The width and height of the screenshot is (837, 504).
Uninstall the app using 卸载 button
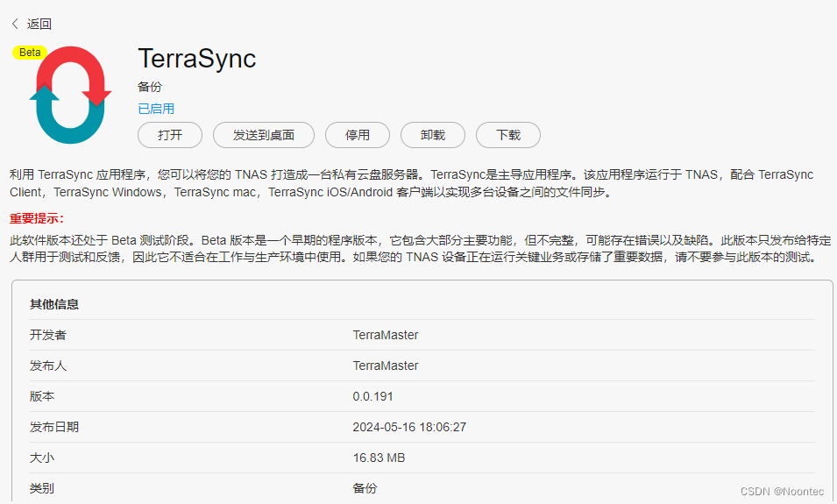pos(432,135)
